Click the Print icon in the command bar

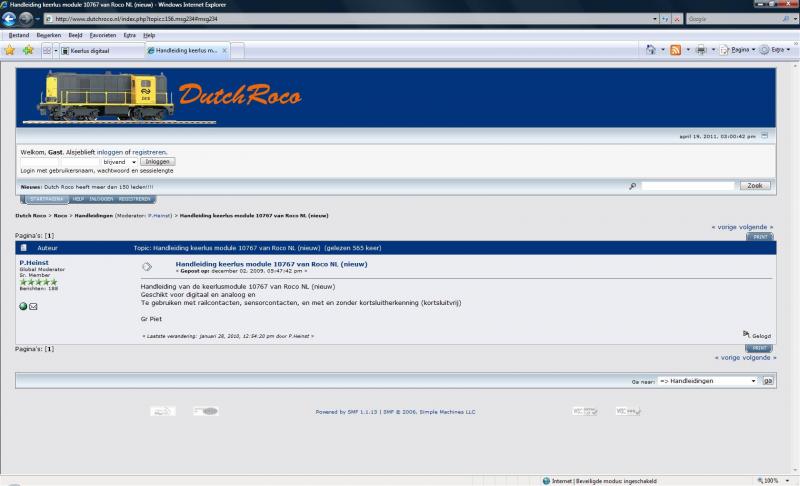point(701,49)
